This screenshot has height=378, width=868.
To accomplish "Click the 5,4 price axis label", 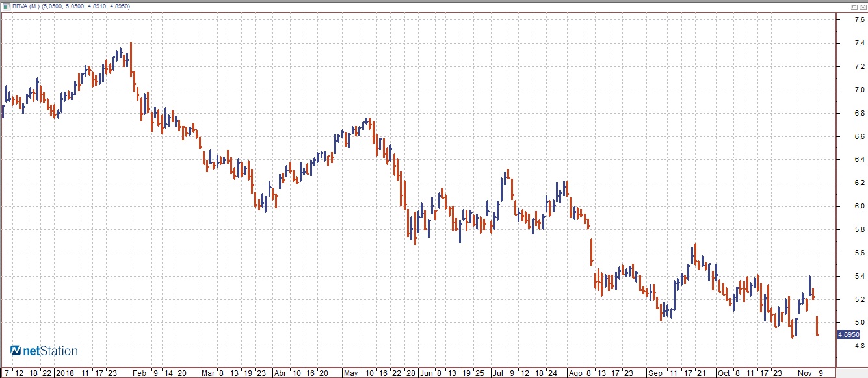I will point(859,276).
